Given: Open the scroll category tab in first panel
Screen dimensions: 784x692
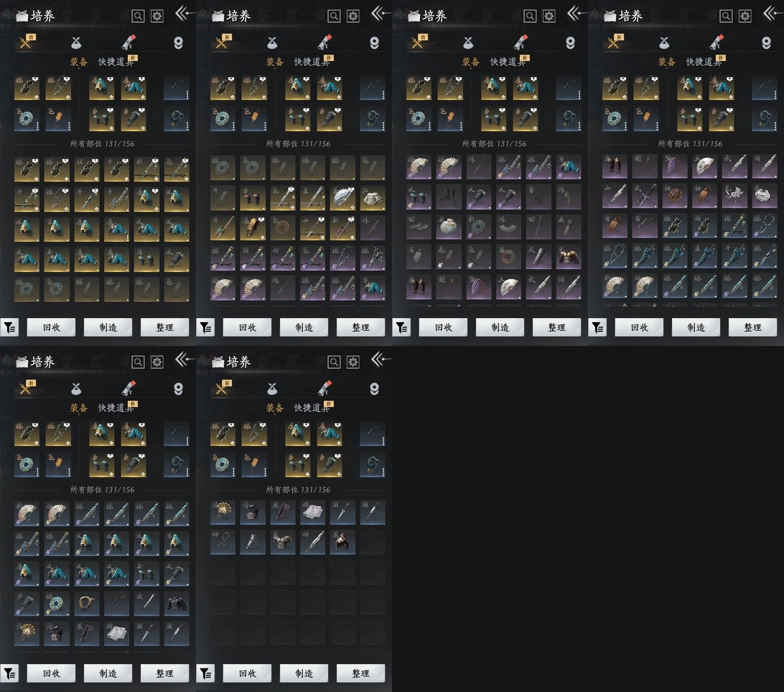Looking at the screenshot, I should [x=128, y=43].
